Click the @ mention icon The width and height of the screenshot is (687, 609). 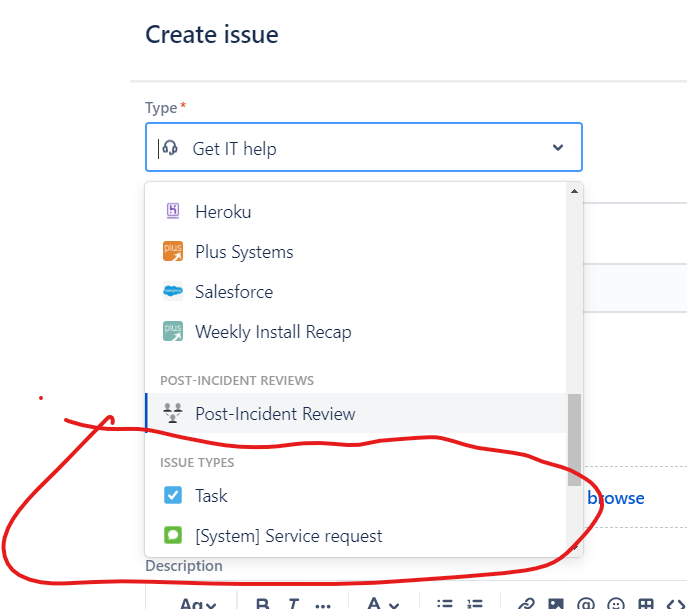(x=586, y=604)
